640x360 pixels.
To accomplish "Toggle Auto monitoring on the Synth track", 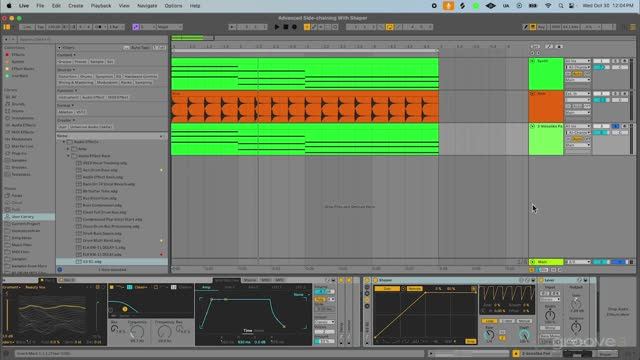I will point(578,73).
